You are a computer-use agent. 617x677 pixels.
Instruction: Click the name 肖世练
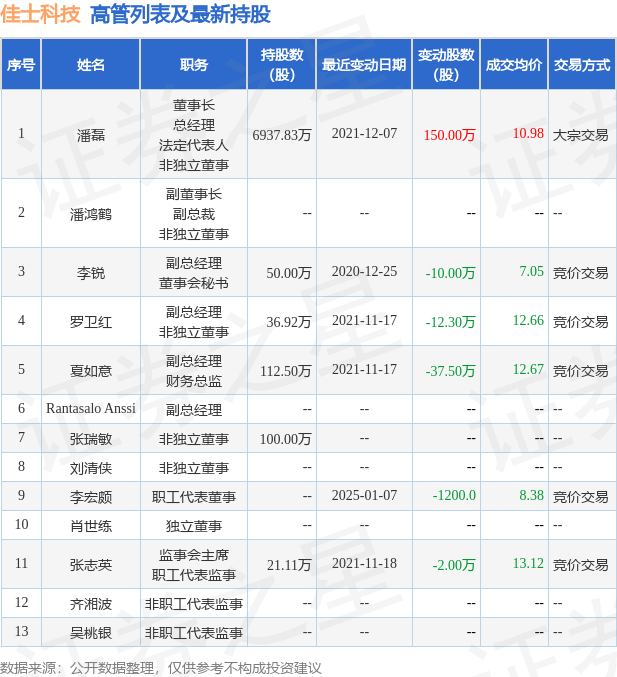[91, 526]
